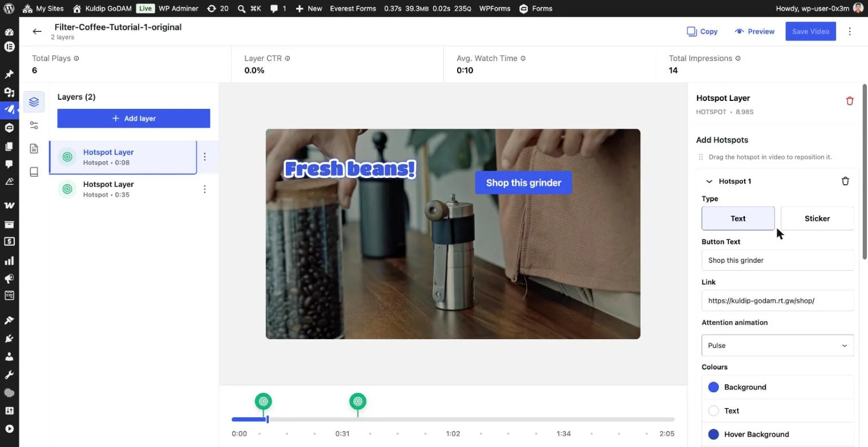Click the Save Video button
The width and height of the screenshot is (868, 447).
810,31
